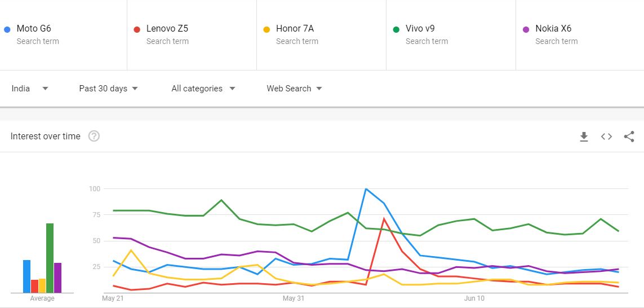Click the blue Moto G6 dot

pos(7,29)
